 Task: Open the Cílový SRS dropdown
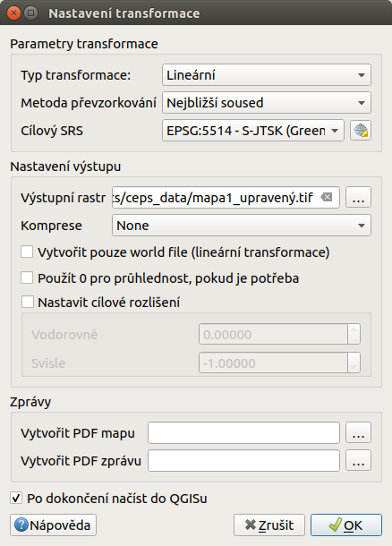(x=253, y=131)
